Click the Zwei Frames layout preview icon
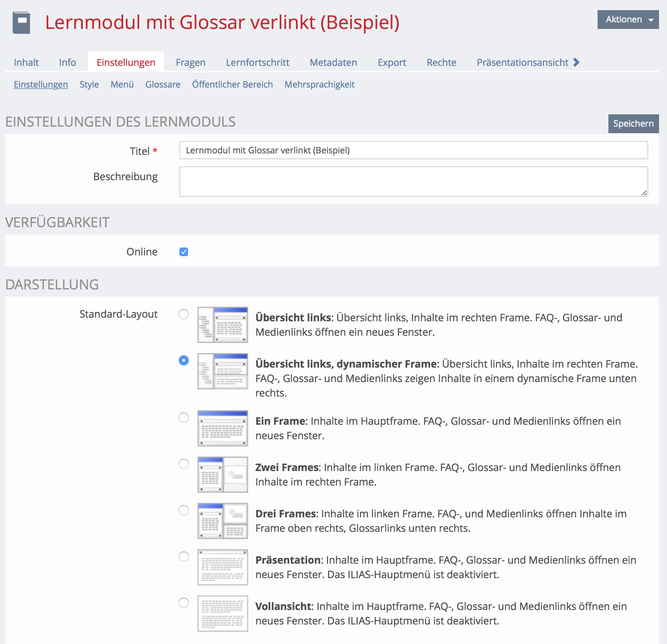Viewport: 667px width, 644px height. click(x=222, y=474)
